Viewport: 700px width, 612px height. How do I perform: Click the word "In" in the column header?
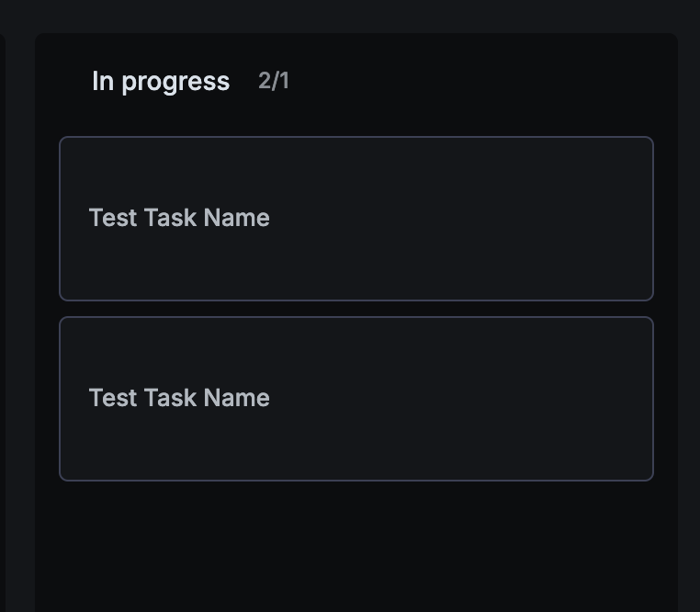pyautogui.click(x=102, y=81)
